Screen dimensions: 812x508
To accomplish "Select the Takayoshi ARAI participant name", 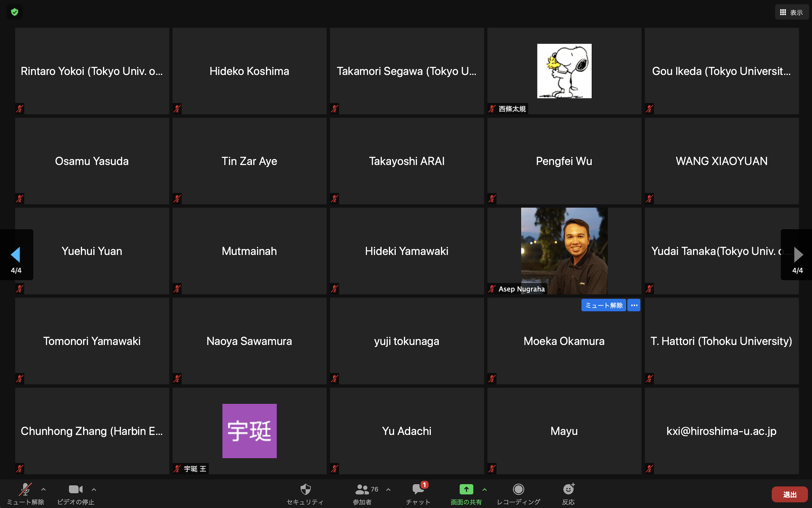I will click(407, 161).
